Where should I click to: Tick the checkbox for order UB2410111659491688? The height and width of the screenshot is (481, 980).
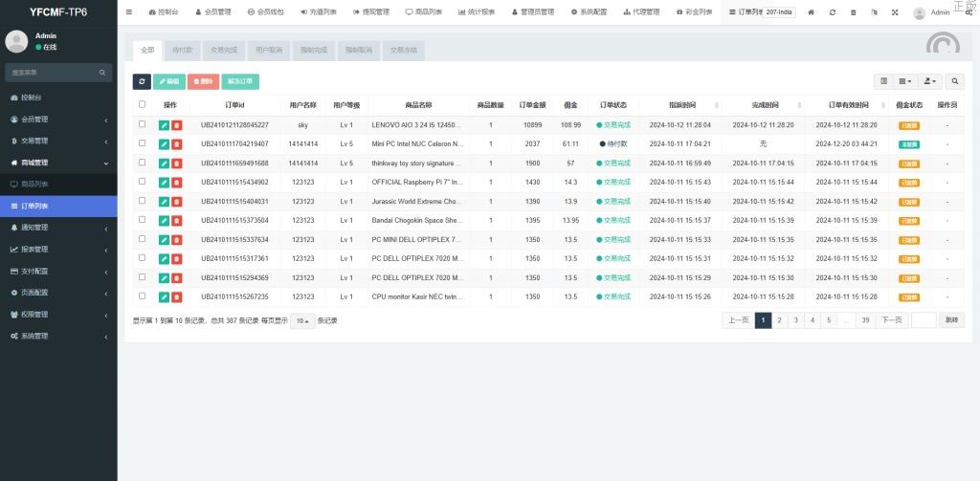143,163
